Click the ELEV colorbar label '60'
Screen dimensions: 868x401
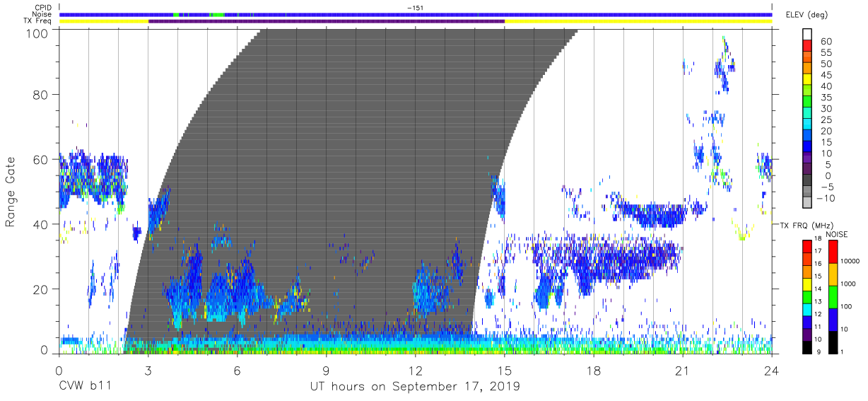click(826, 42)
